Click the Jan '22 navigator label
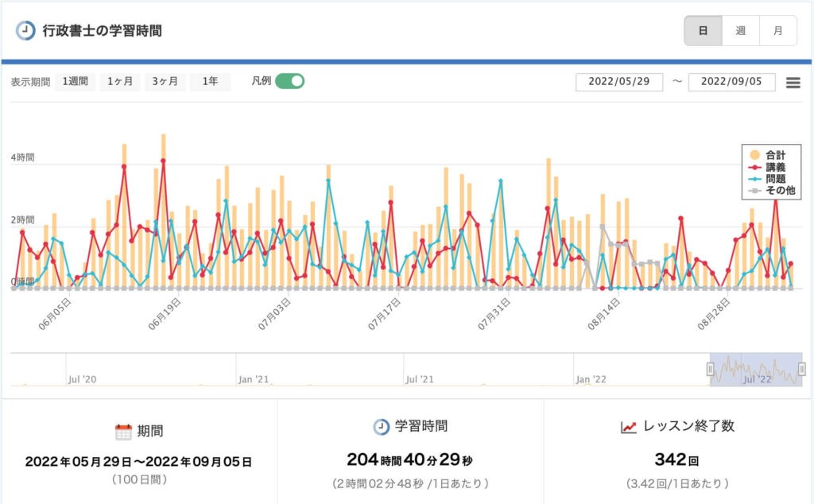Screen dimensions: 814x504 pos(591,379)
